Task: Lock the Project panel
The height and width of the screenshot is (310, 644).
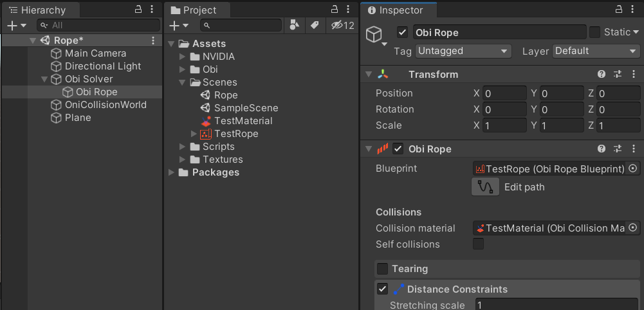Action: pyautogui.click(x=335, y=9)
